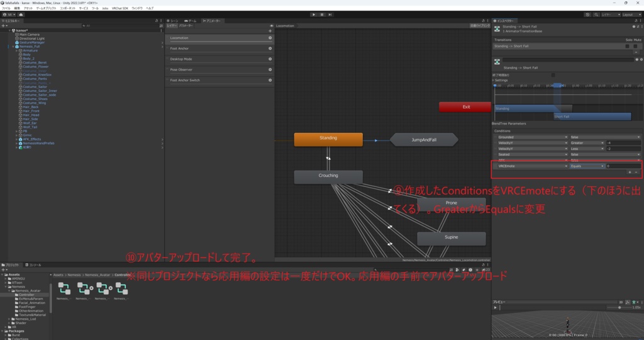Select Main Camera in the Hierarchy
The height and width of the screenshot is (340, 644).
[x=29, y=35]
